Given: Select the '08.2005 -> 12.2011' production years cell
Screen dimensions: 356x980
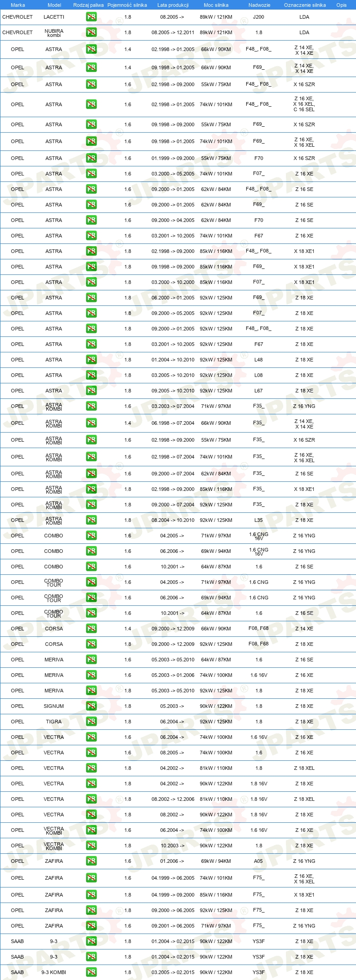Looking at the screenshot, I should point(173,32).
